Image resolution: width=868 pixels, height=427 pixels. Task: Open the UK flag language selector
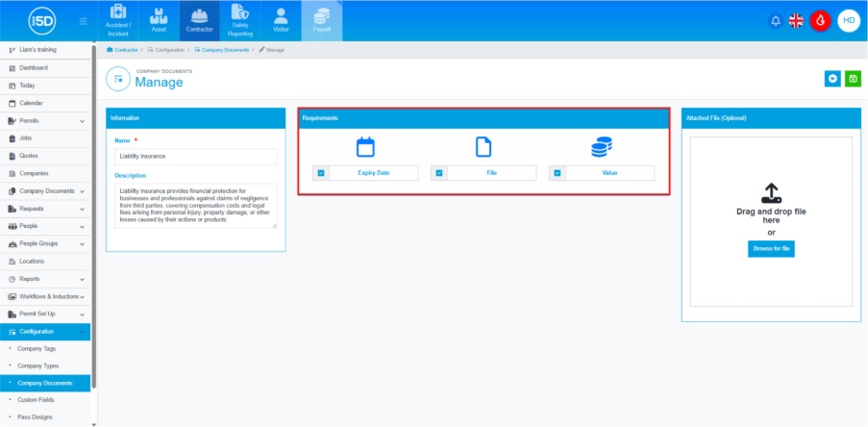click(x=796, y=20)
